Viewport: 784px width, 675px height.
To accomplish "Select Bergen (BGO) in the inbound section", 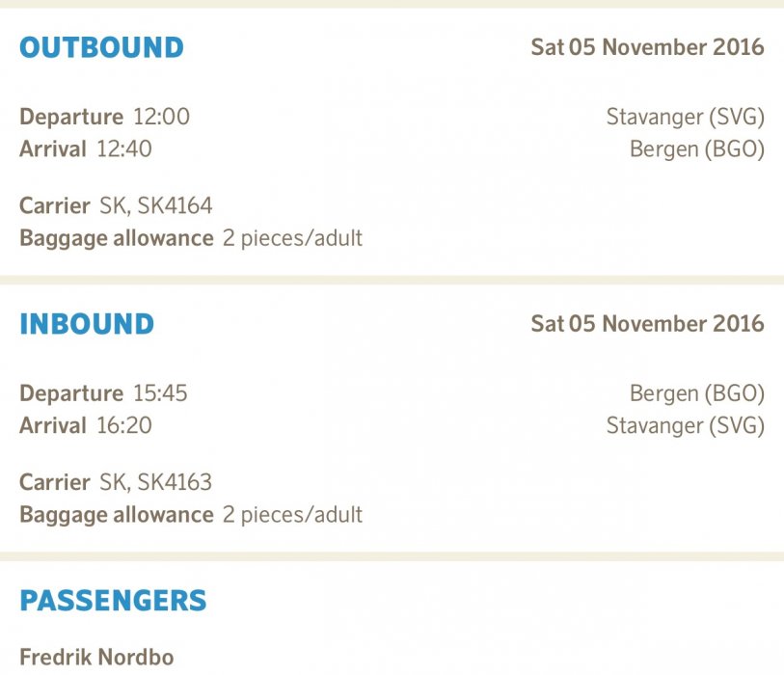I will tap(696, 393).
